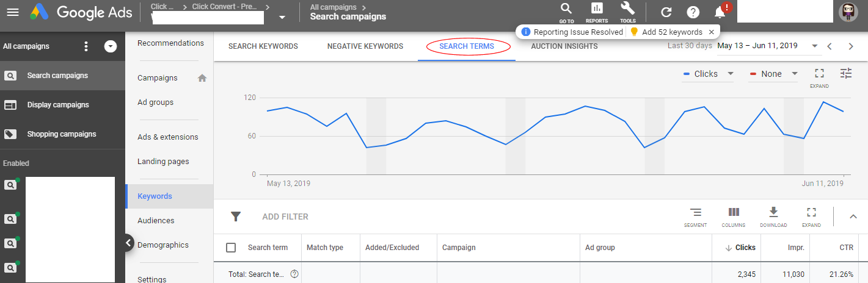Expand the table view
Image resolution: width=868 pixels, height=283 pixels.
pos(811,217)
